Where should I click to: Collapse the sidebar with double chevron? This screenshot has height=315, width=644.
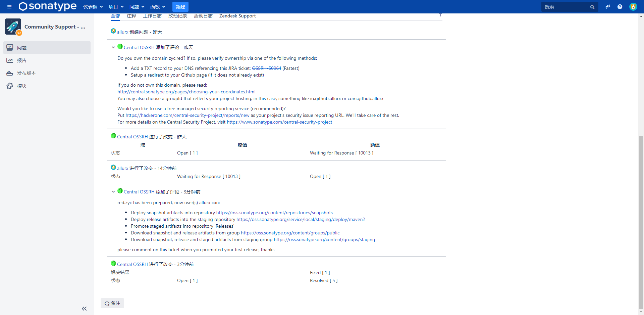coord(84,308)
